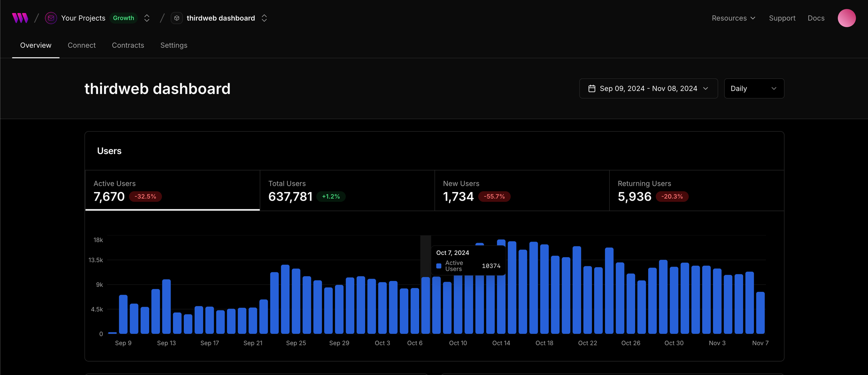Select the Total Users metric card
The height and width of the screenshot is (375, 868).
(347, 191)
